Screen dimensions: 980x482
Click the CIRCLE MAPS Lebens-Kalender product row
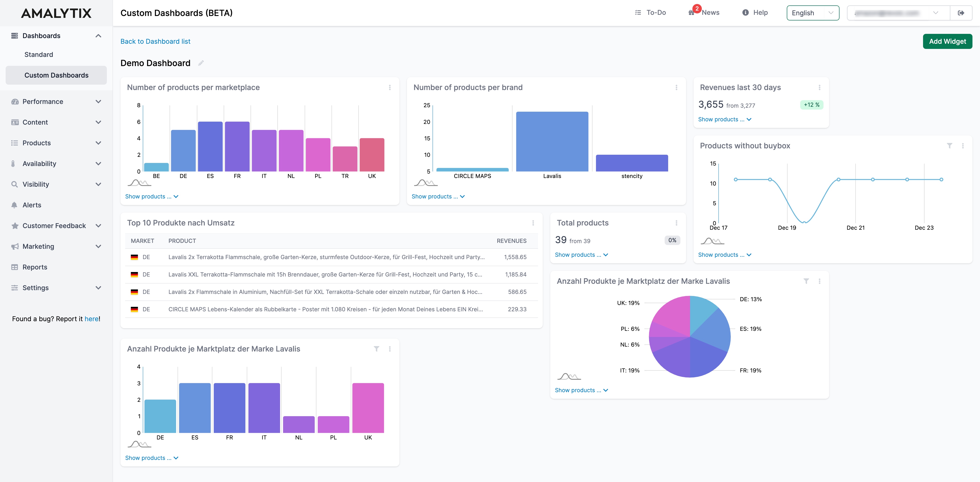pyautogui.click(x=331, y=309)
